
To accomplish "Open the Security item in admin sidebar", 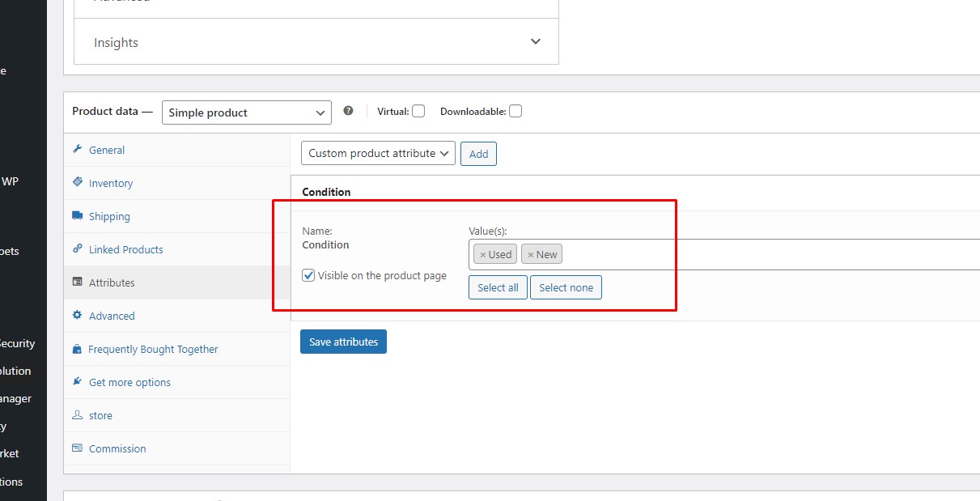I will [x=17, y=343].
